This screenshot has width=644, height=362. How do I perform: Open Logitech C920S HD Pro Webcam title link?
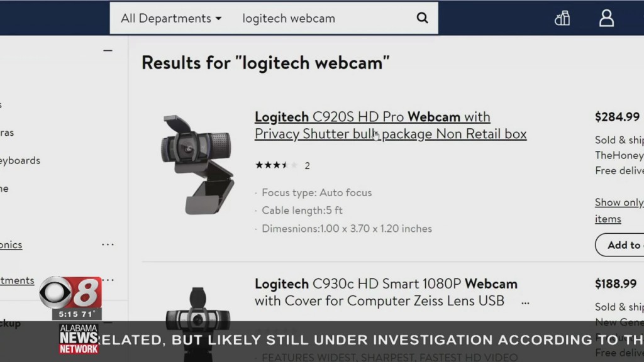pos(390,125)
